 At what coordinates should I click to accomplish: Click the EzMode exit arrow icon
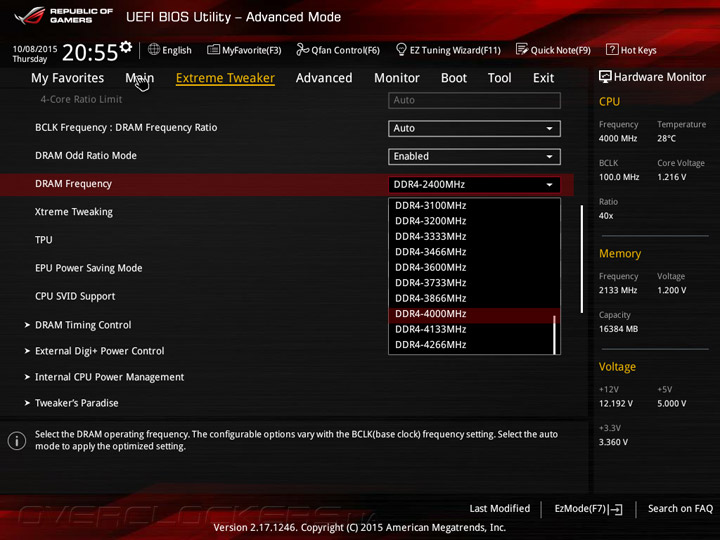[616, 509]
